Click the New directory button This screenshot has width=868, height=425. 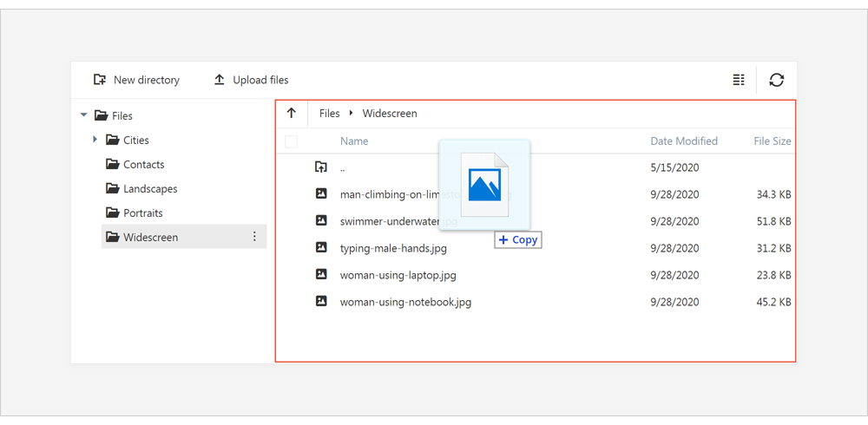point(136,80)
